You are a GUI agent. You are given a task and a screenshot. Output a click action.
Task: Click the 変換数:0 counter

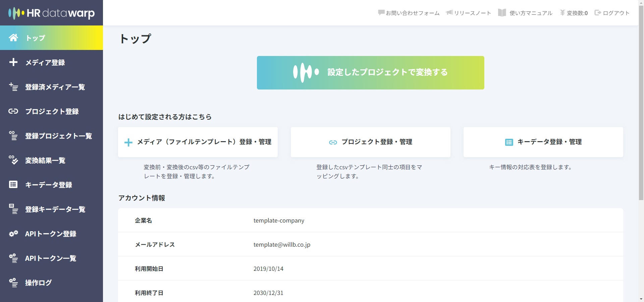(574, 13)
